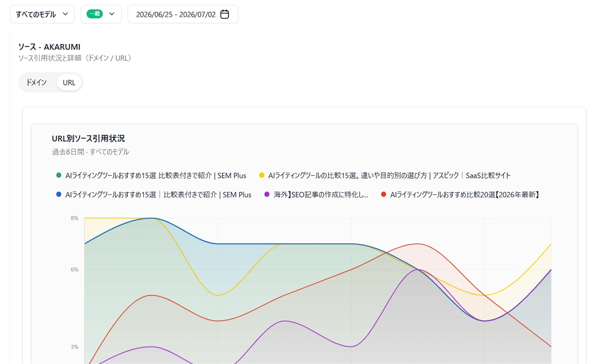The image size is (595, 364).
Task: Open the 一般 category dropdown
Action: 101,14
